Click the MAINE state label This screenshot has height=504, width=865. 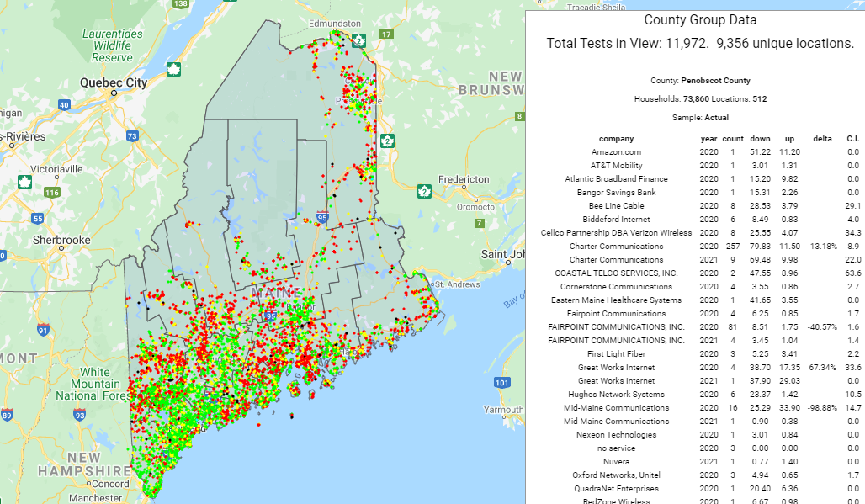276,293
